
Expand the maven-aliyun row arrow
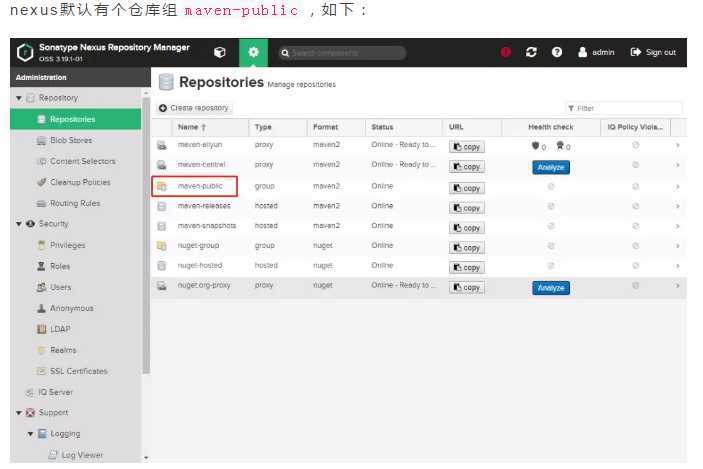677,145
